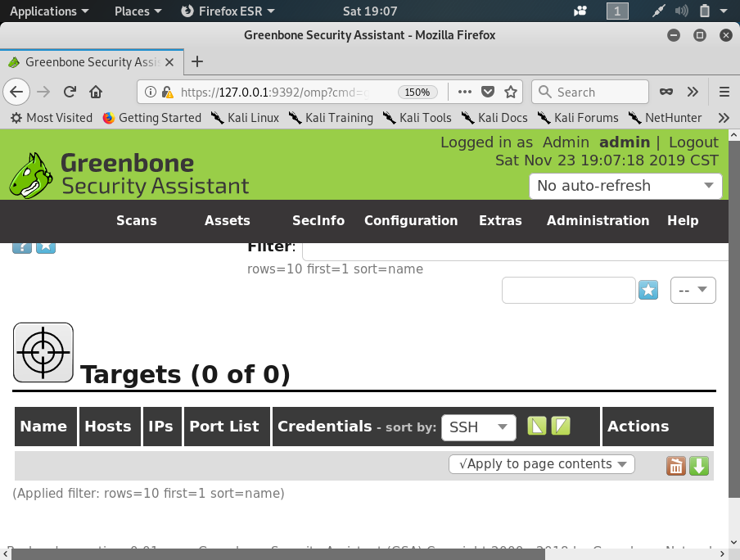740x560 pixels.
Task: Show more Firefox toolbar tools
Action: tap(693, 92)
